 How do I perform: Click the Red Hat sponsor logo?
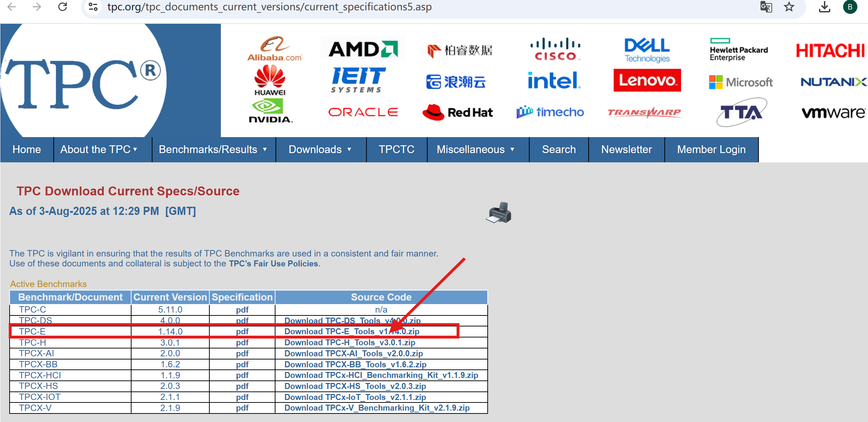pyautogui.click(x=458, y=112)
